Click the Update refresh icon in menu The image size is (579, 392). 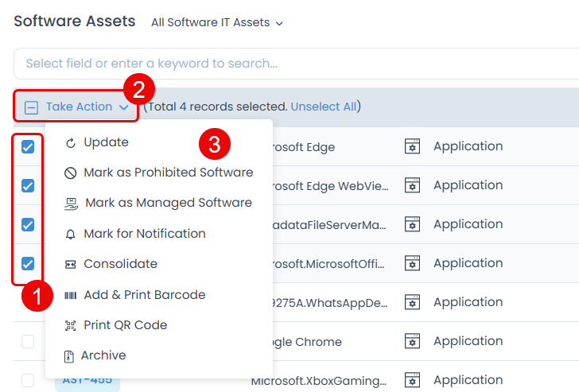click(x=70, y=143)
